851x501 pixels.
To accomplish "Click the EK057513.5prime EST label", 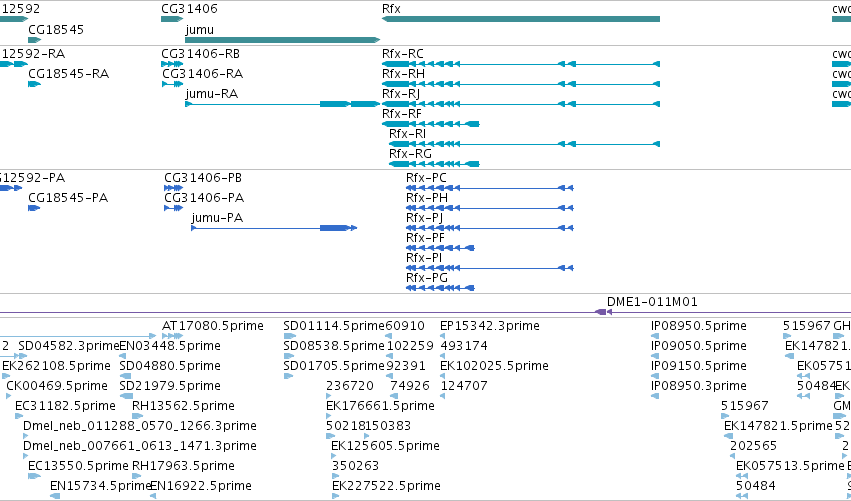I will pyautogui.click(x=790, y=466).
